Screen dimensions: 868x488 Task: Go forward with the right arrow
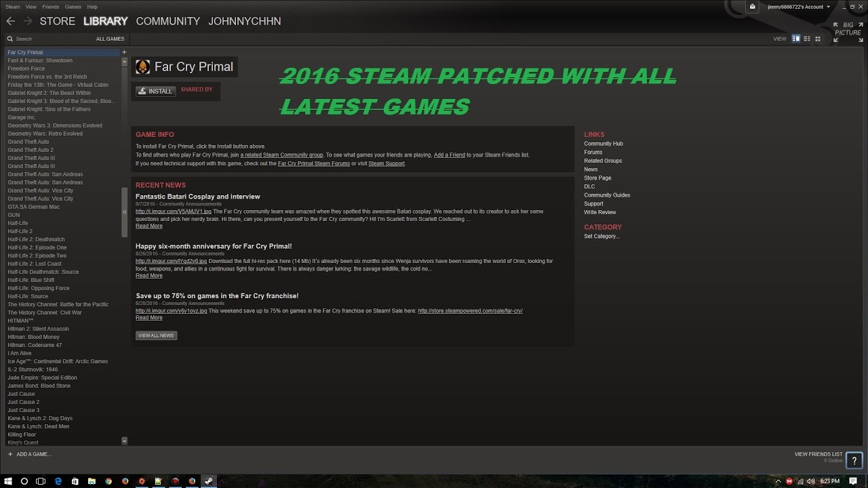[28, 21]
